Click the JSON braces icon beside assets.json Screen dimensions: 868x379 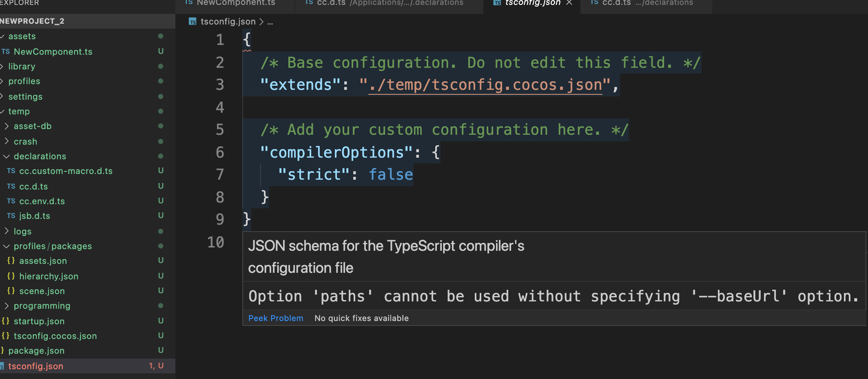[11, 261]
